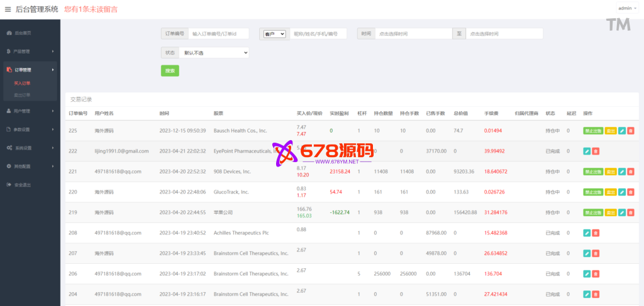Screen dimensions: 644x306
Task: Open the 状态 status dropdown (默认不选)
Action: 214,53
